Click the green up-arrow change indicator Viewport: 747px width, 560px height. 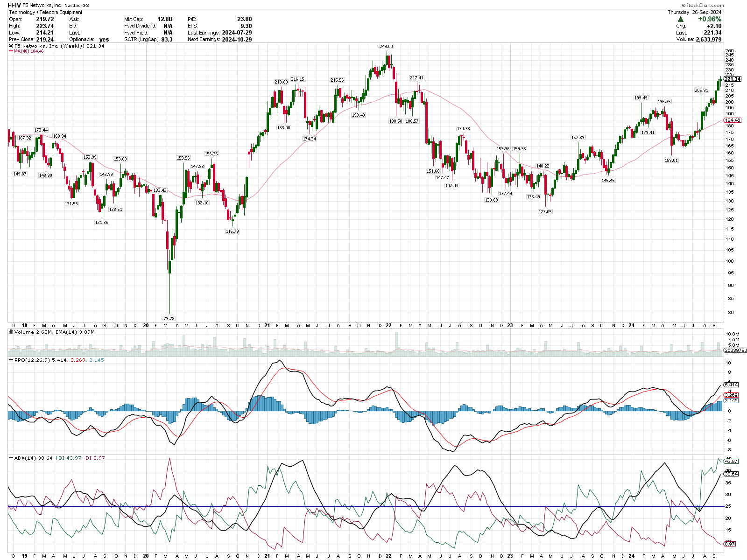681,19
